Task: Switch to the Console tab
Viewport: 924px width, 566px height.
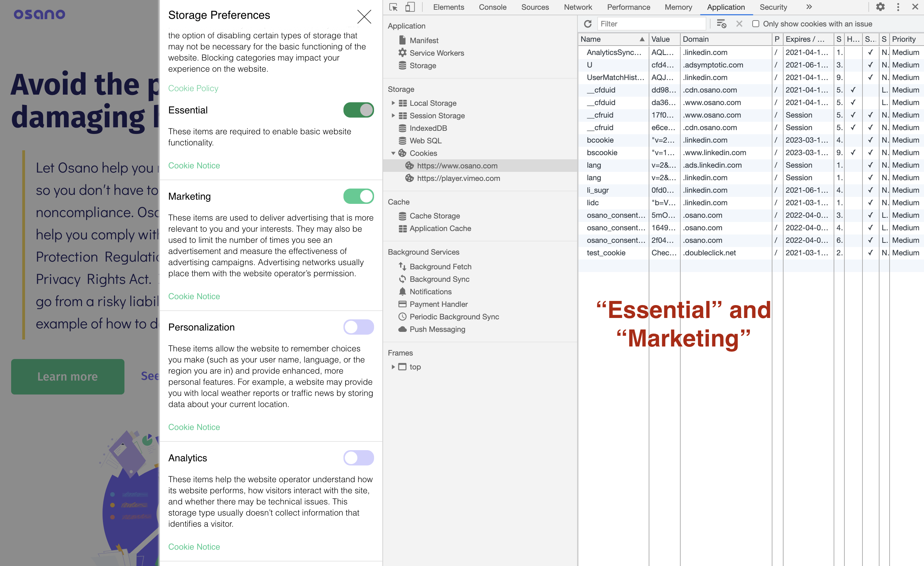Action: pyautogui.click(x=492, y=7)
